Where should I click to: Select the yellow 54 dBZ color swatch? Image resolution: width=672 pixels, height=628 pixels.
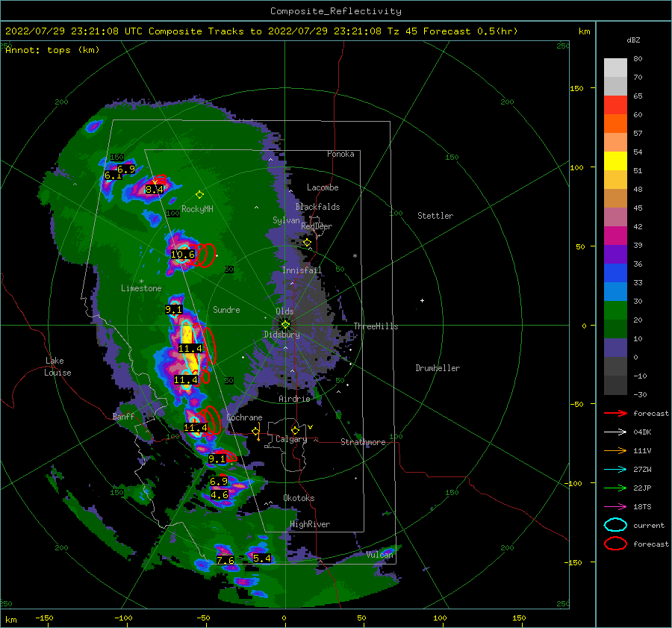(x=615, y=161)
